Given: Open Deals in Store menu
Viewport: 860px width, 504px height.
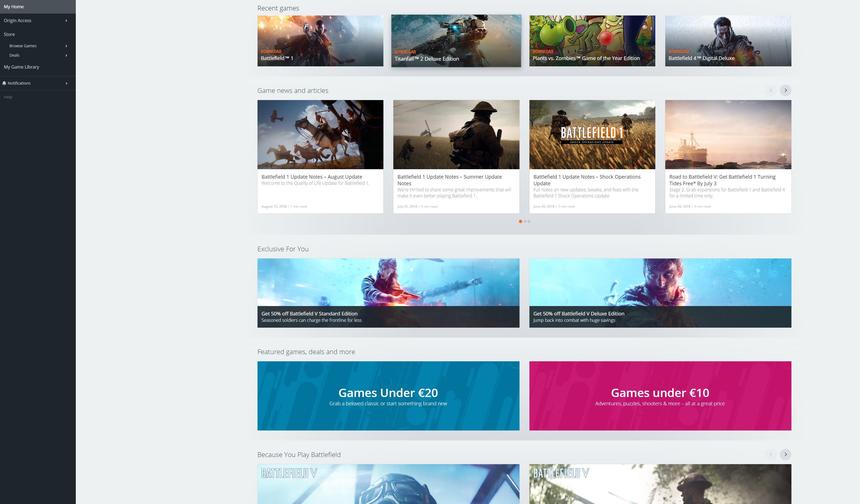Looking at the screenshot, I should (x=14, y=55).
